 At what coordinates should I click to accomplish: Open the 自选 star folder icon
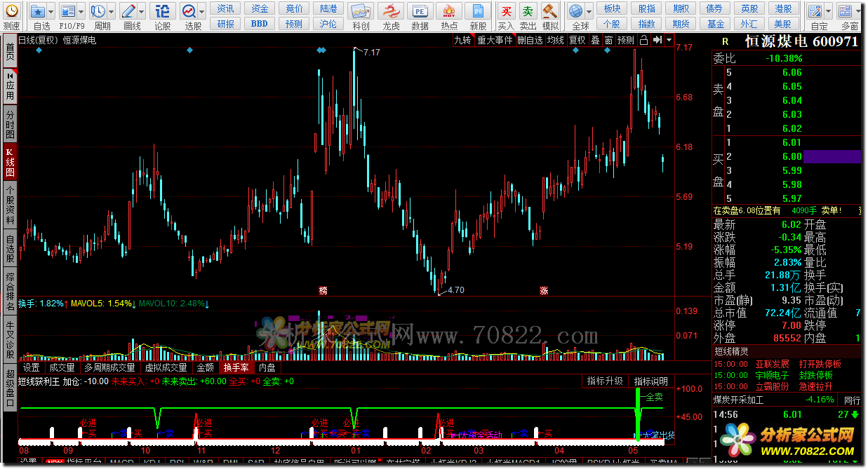tap(38, 11)
